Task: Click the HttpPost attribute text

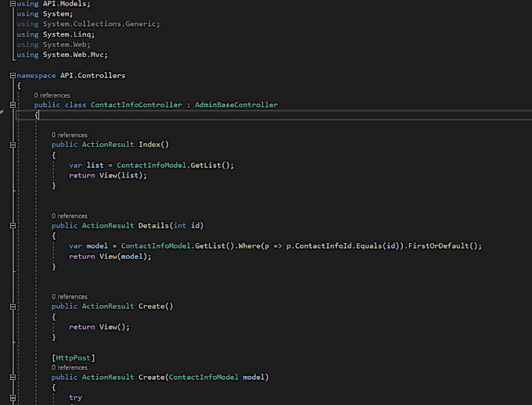Action: coord(74,358)
